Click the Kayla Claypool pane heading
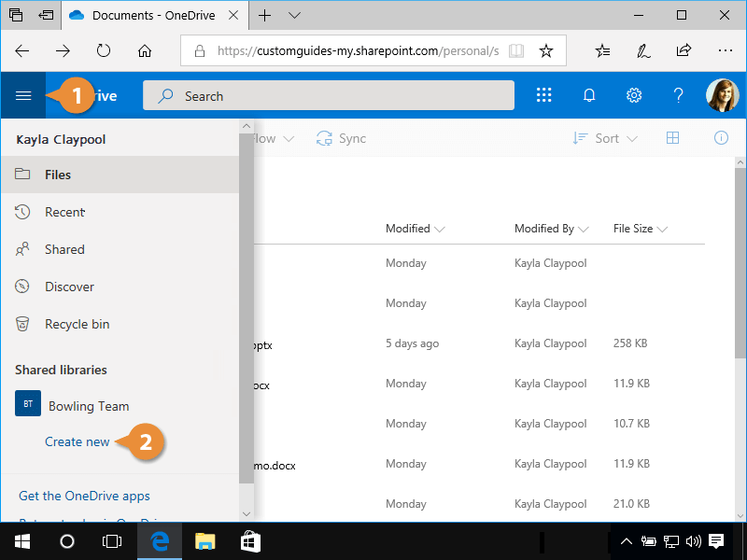747x560 pixels. point(61,139)
